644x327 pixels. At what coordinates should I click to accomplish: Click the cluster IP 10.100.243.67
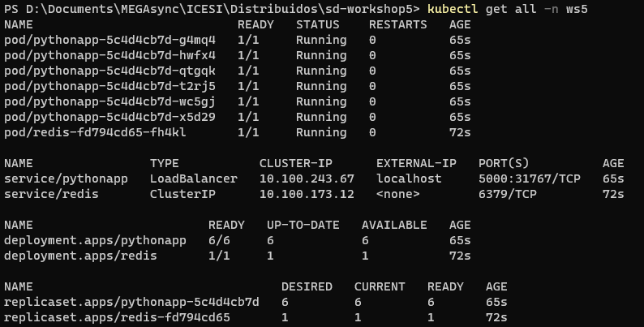tap(307, 179)
